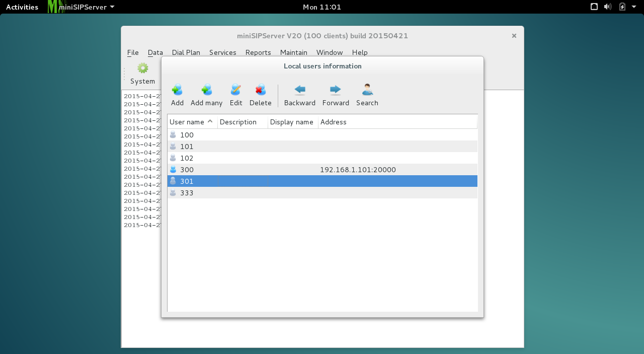Click the user icon beside 102

[x=173, y=158]
